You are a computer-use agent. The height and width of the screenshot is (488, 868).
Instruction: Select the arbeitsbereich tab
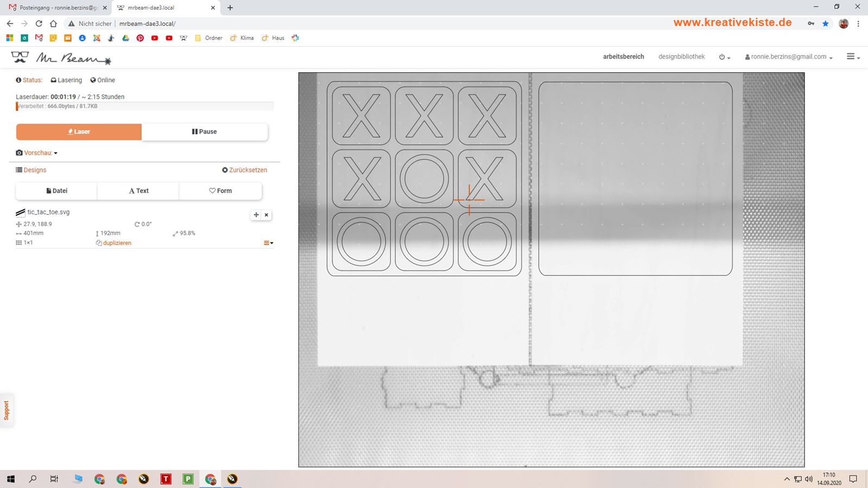click(623, 56)
